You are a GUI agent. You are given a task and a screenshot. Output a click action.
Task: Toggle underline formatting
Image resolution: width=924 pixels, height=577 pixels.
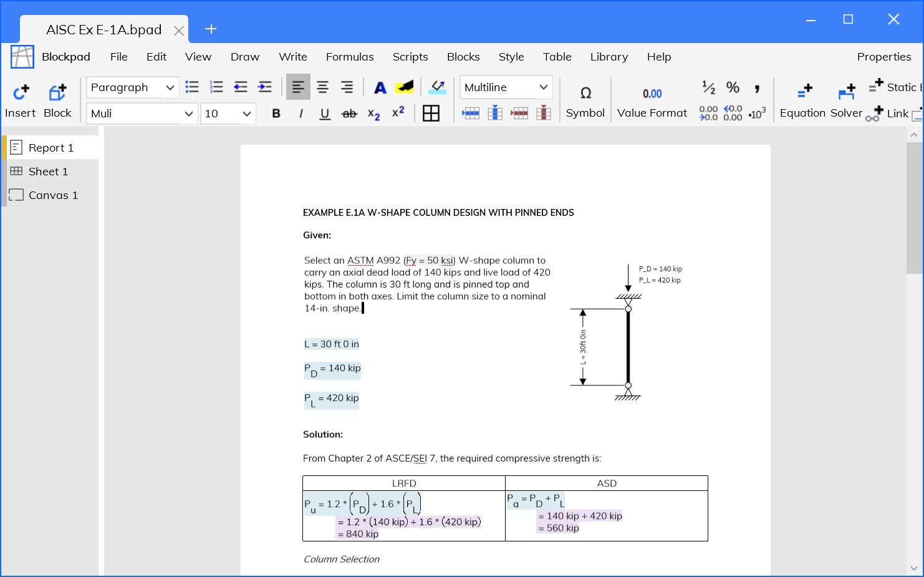[325, 114]
